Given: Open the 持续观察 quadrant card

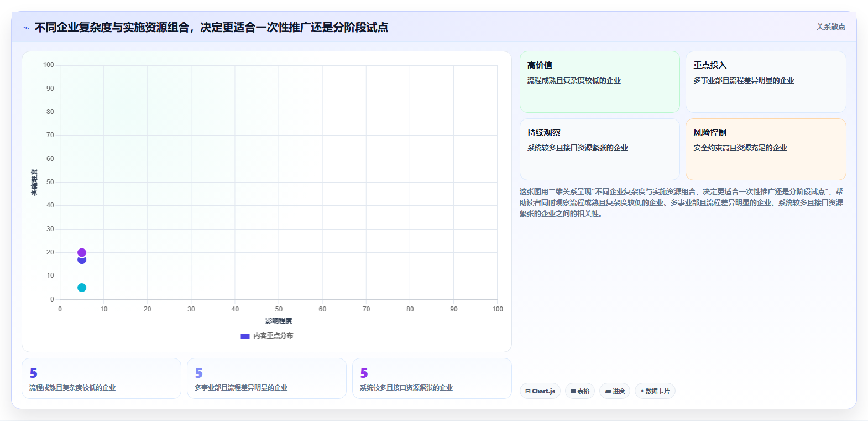Looking at the screenshot, I should [599, 149].
